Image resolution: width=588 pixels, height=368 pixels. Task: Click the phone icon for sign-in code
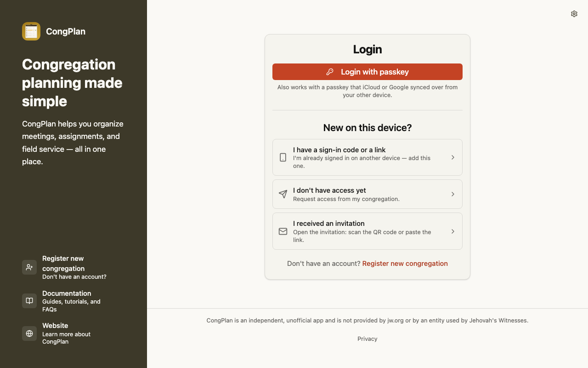pos(283,157)
